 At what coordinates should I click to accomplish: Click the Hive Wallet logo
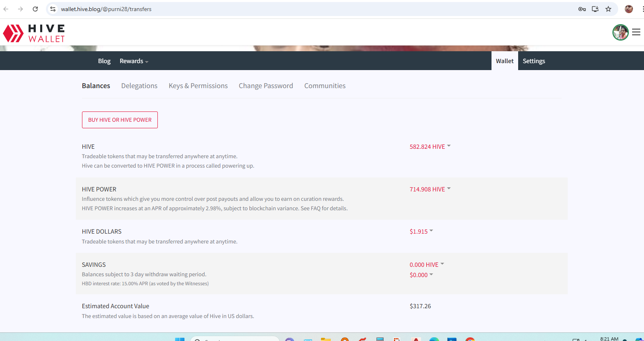(34, 33)
